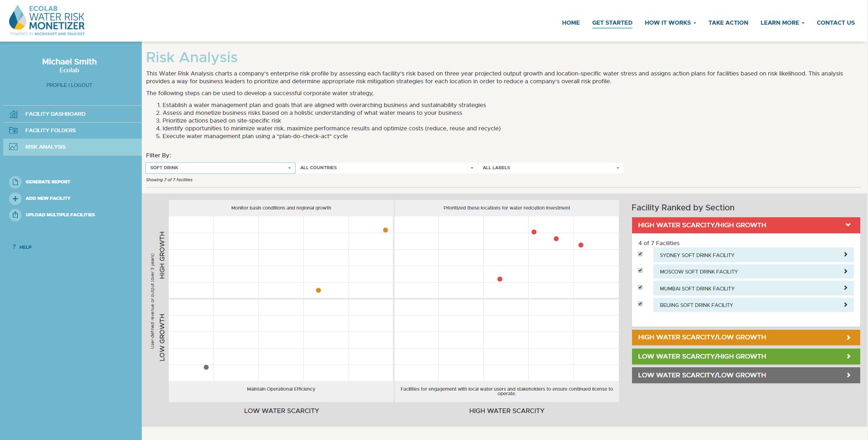Image resolution: width=868 pixels, height=440 pixels.
Task: Expand the Low Water Scarcity/High Growth section
Action: pos(746,356)
